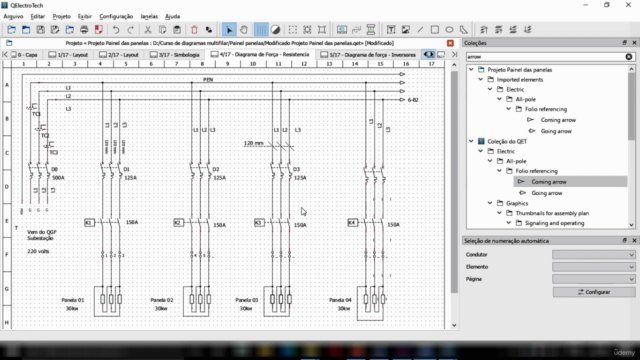This screenshot has height=360, width=640.
Task: Open the Ajuda menu
Action: (x=173, y=16)
